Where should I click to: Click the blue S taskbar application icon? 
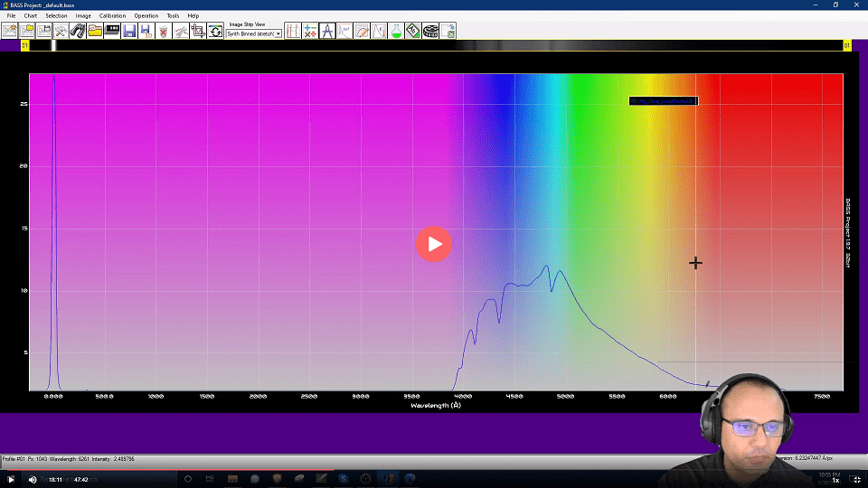coord(344,479)
